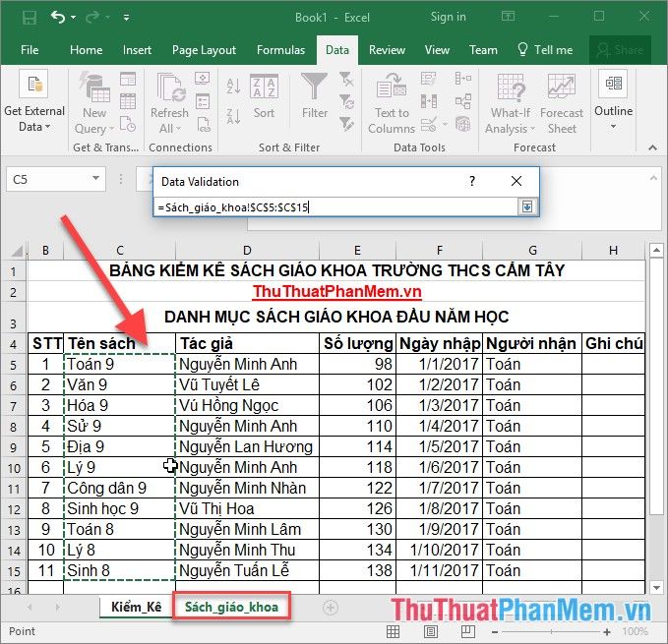Switch to Page Layout view in status bar
The height and width of the screenshot is (644, 668).
[x=430, y=631]
